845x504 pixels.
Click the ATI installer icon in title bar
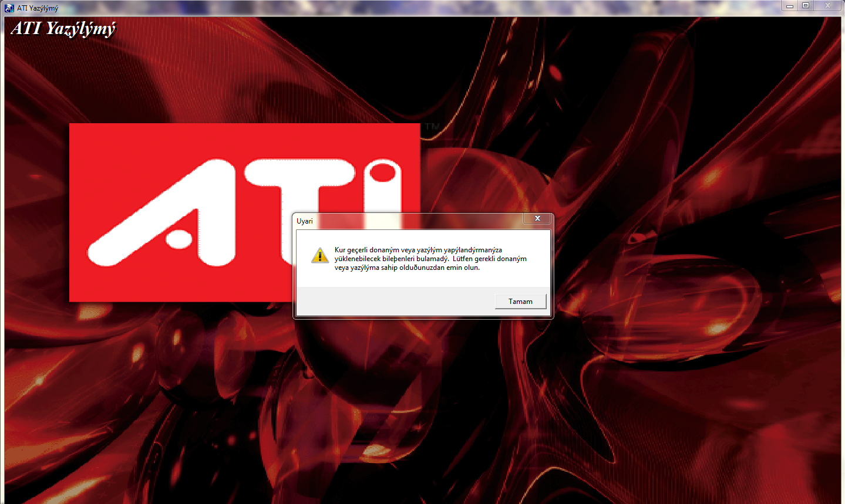(x=9, y=8)
